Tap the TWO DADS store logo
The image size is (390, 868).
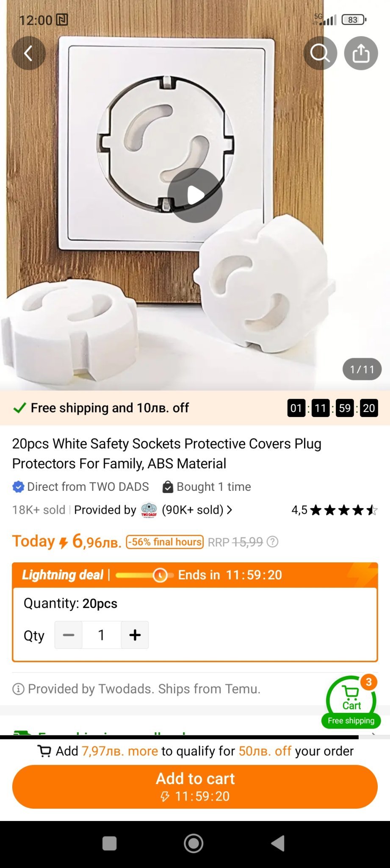point(149,510)
